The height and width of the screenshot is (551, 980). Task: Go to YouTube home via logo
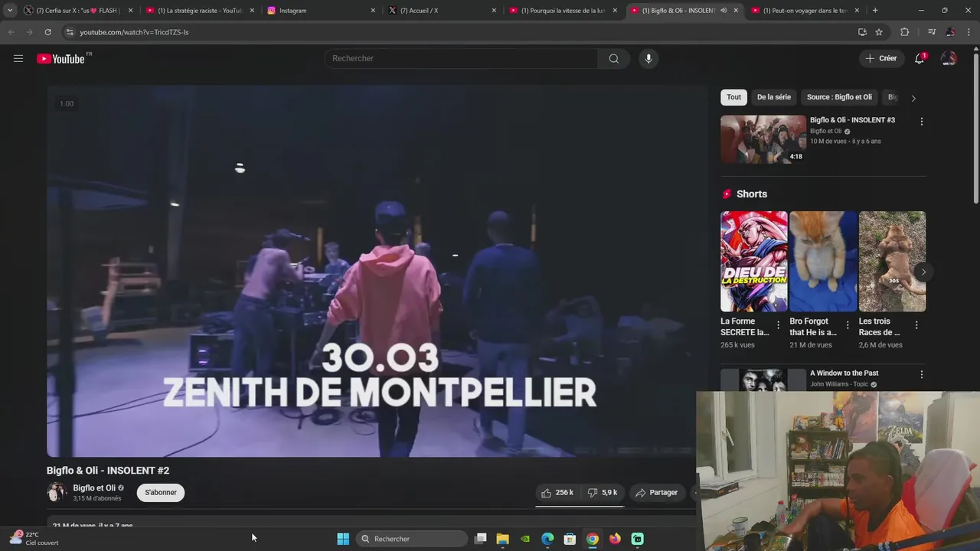61,59
